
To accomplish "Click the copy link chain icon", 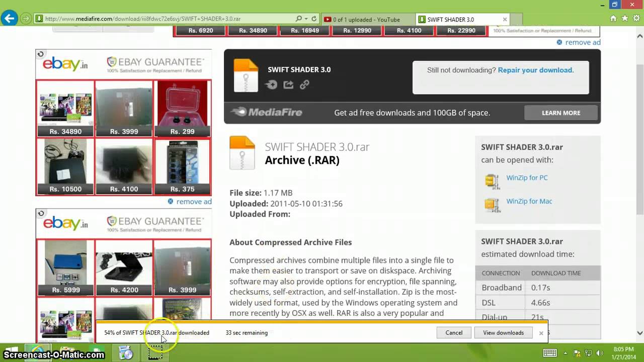I will [x=304, y=84].
